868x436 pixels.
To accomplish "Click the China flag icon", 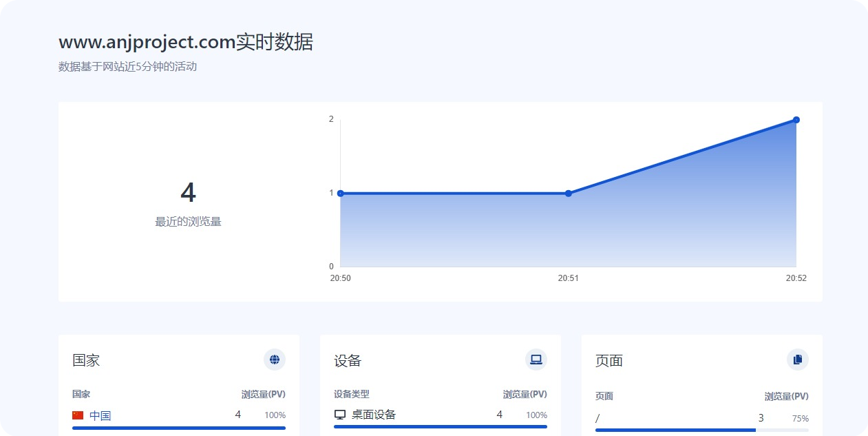I will tap(78, 415).
